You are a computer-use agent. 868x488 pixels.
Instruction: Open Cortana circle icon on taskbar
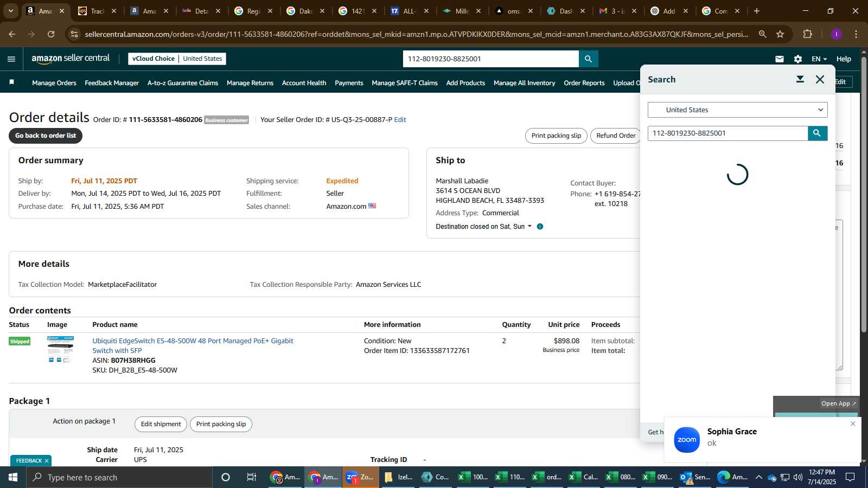[226, 477]
